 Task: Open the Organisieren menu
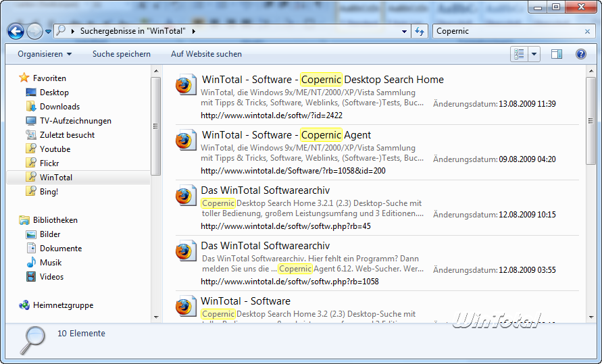point(45,54)
